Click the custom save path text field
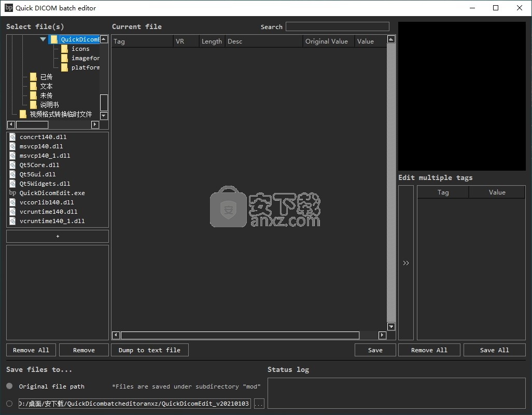 click(135, 404)
